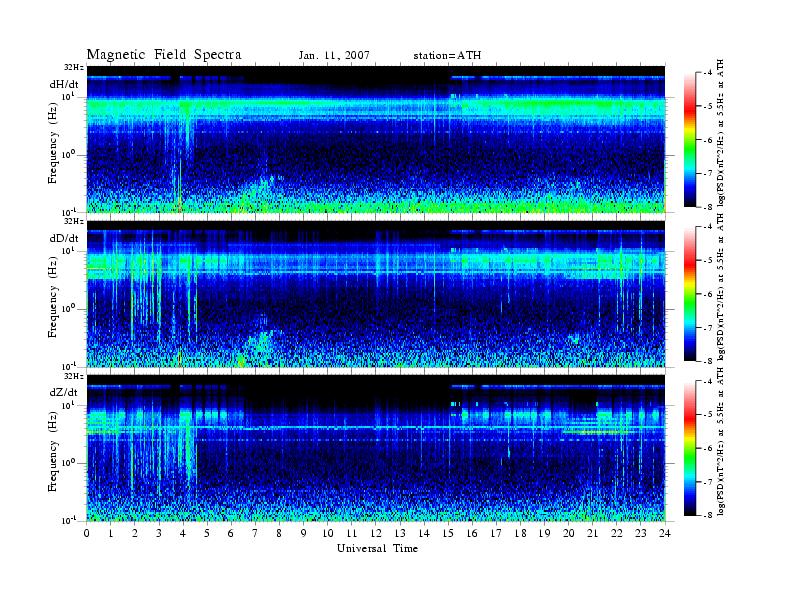Click hour tick "12" on Universal Time axis
The image size is (792, 612).
(x=376, y=534)
